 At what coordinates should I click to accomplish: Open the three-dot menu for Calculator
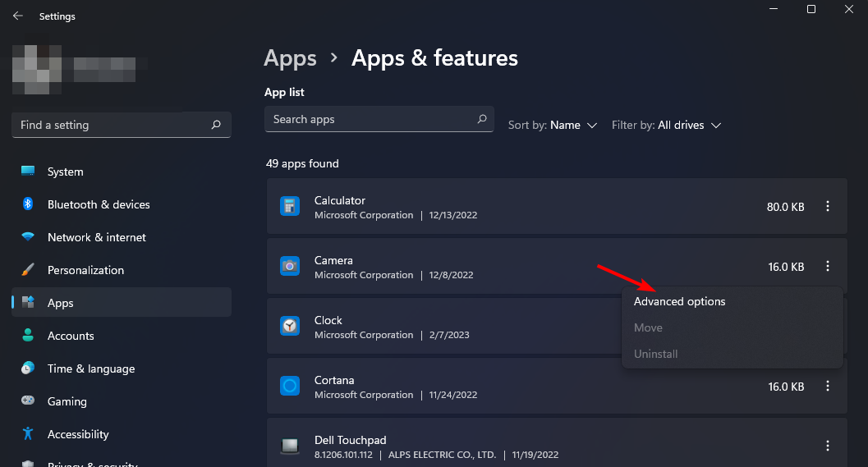(x=828, y=207)
